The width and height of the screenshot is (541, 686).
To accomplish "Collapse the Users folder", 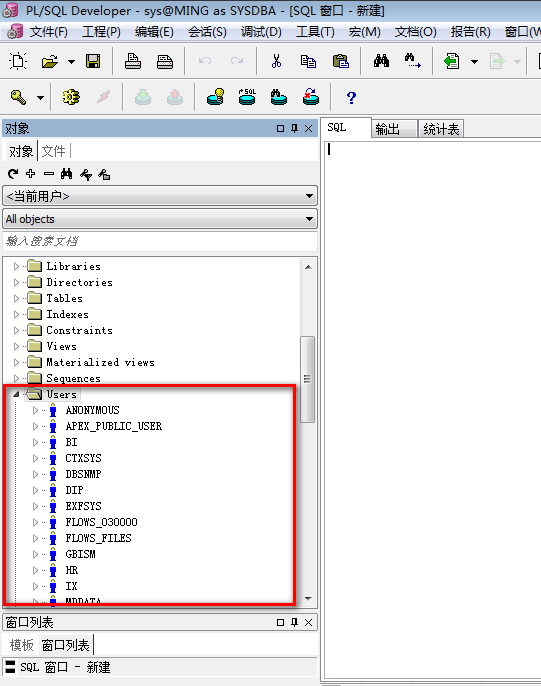I will coord(16,394).
